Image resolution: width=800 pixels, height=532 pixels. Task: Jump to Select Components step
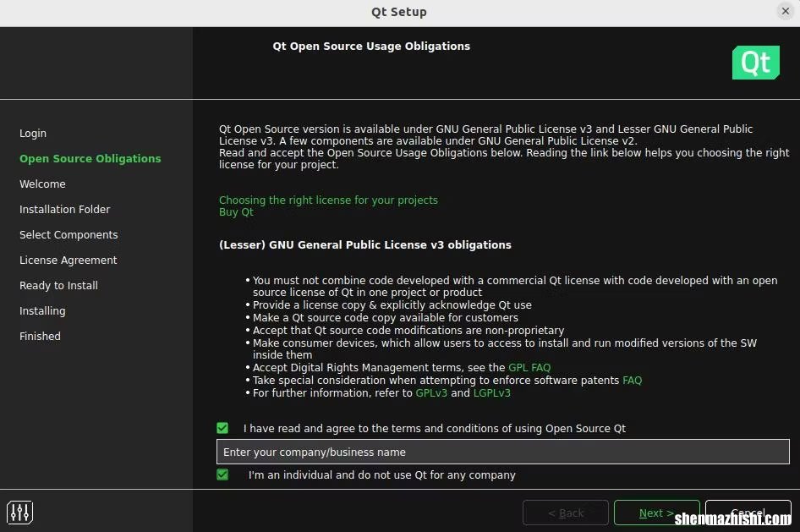(68, 235)
